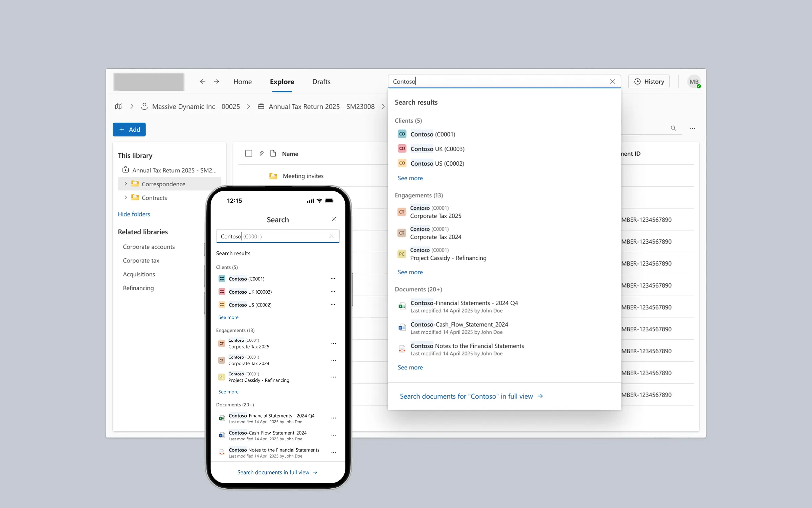Image resolution: width=812 pixels, height=508 pixels.
Task: Open more options for mobile Project Cassidy - Refinancing
Action: click(334, 377)
